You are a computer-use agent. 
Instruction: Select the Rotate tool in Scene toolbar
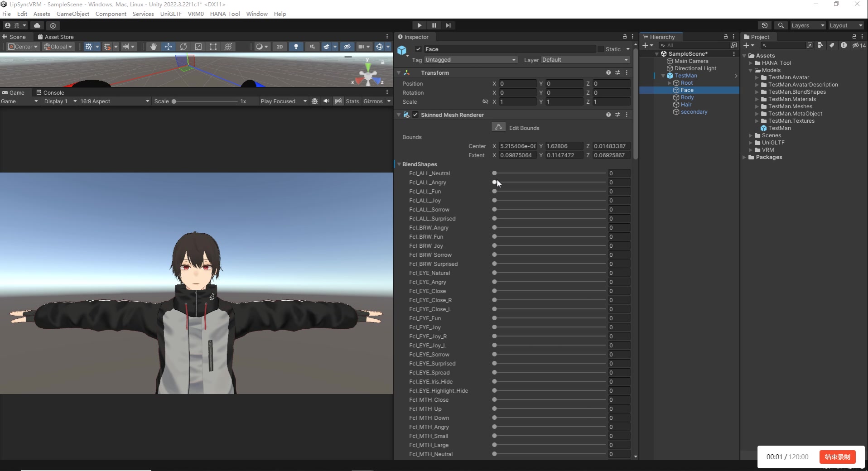pos(183,47)
